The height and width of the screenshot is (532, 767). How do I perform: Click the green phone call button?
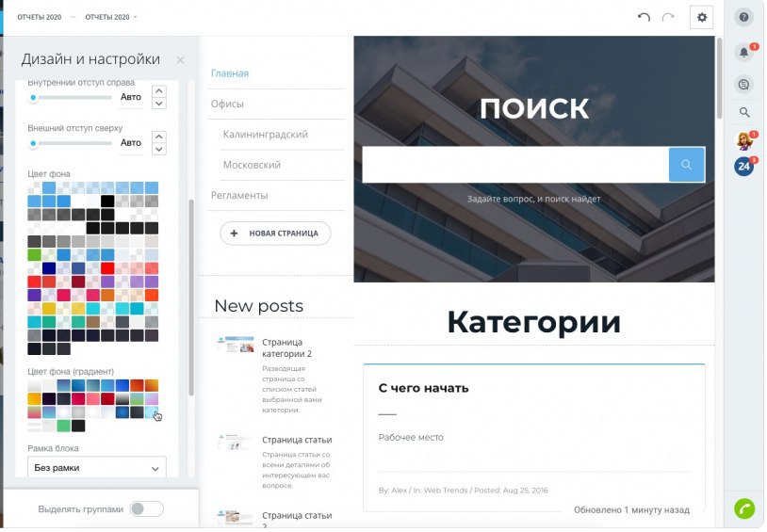tap(744, 508)
